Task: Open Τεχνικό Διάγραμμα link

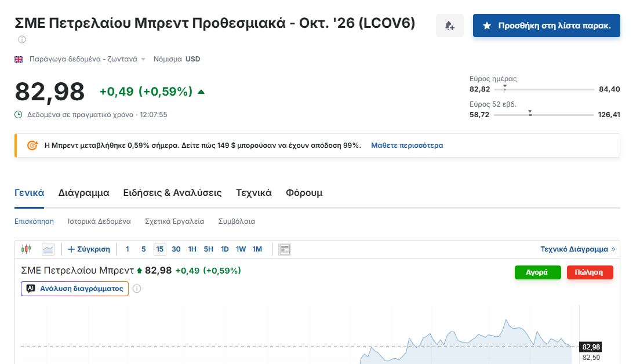Action: (577, 249)
